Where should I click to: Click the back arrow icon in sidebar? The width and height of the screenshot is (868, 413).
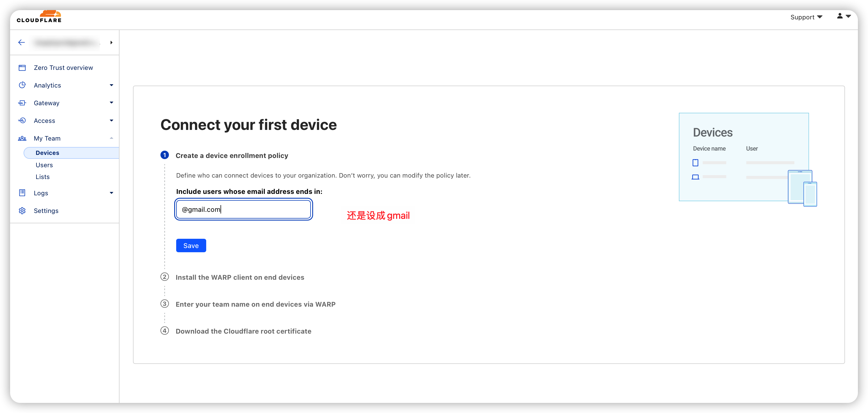pyautogui.click(x=22, y=42)
